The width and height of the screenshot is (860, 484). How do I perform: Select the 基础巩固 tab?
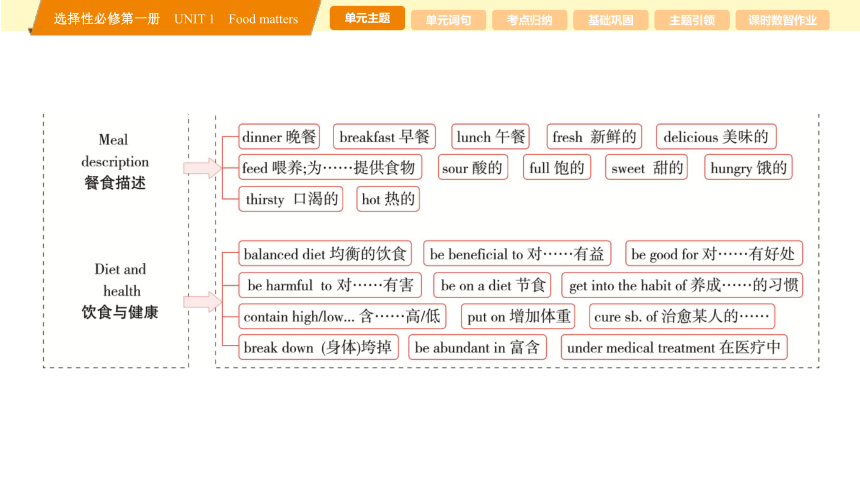pos(610,20)
